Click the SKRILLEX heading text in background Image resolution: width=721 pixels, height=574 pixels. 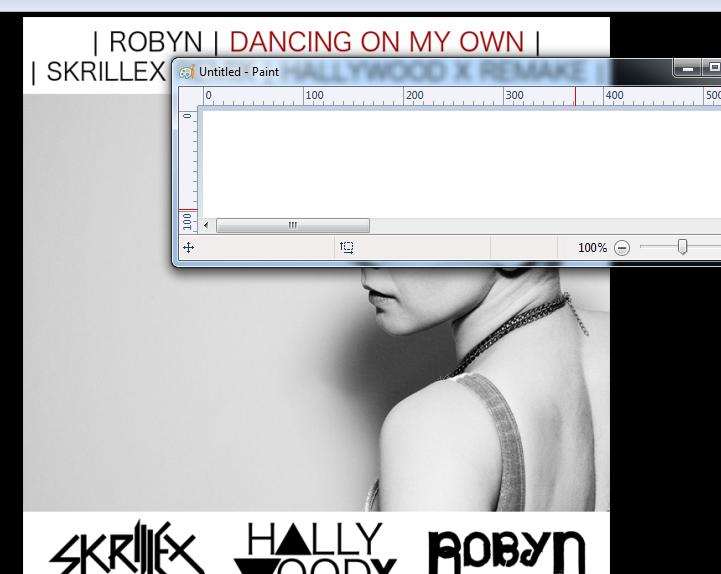point(106,72)
